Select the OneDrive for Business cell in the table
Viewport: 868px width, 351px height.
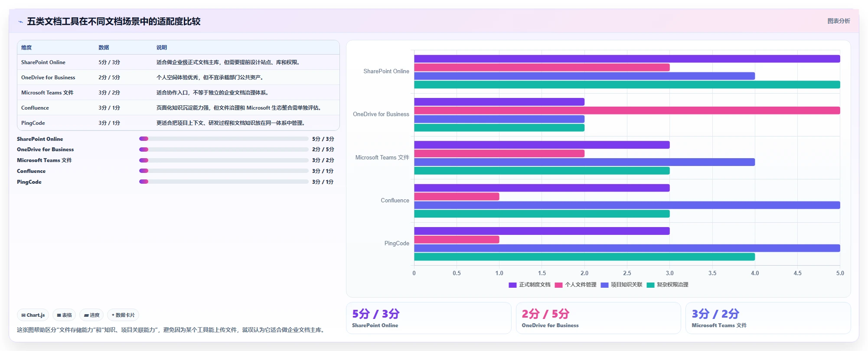point(48,78)
